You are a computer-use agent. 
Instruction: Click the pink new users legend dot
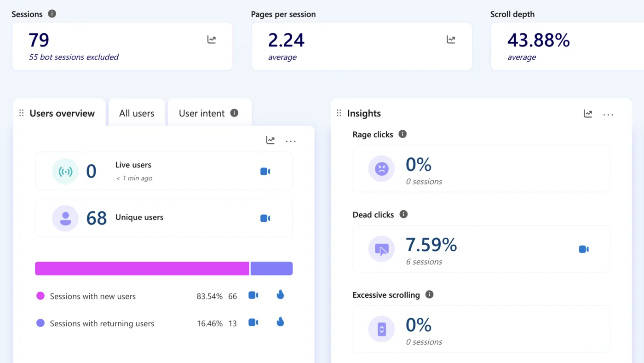click(x=40, y=296)
